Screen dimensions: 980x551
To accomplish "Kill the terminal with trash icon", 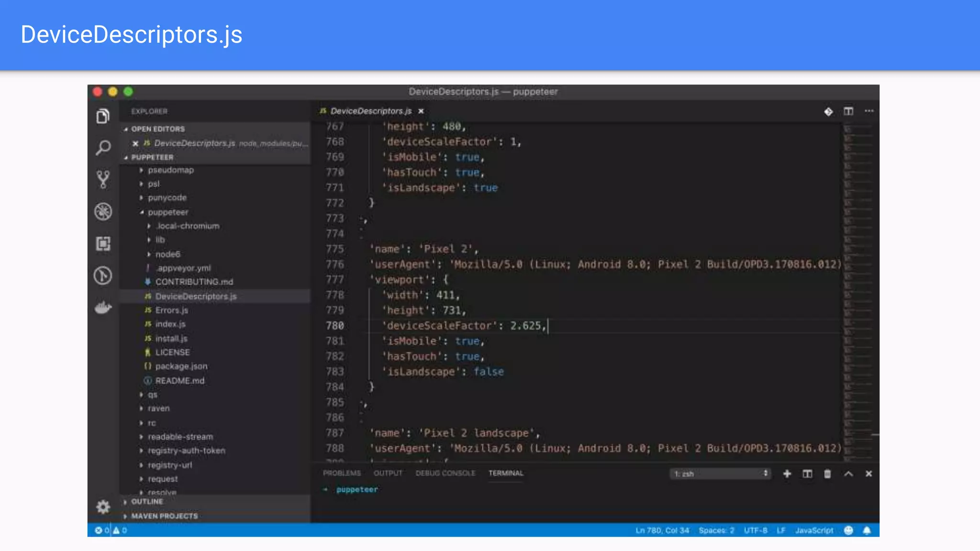I will pyautogui.click(x=827, y=474).
